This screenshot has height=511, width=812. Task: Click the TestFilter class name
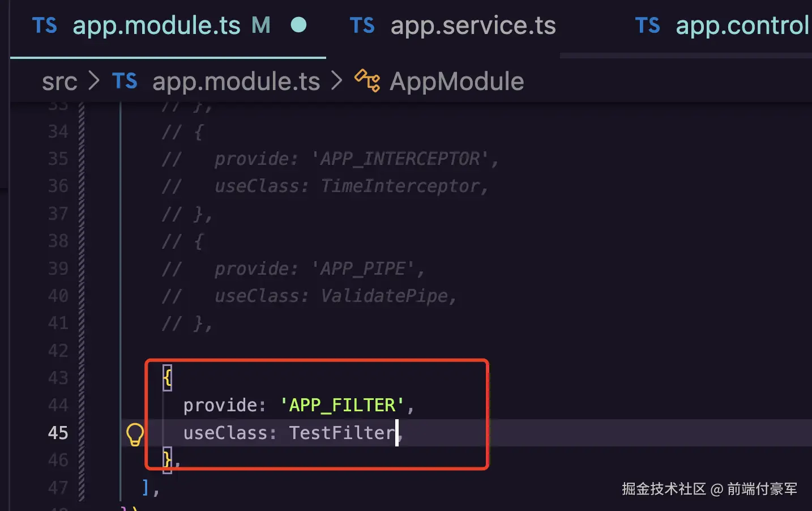click(342, 433)
